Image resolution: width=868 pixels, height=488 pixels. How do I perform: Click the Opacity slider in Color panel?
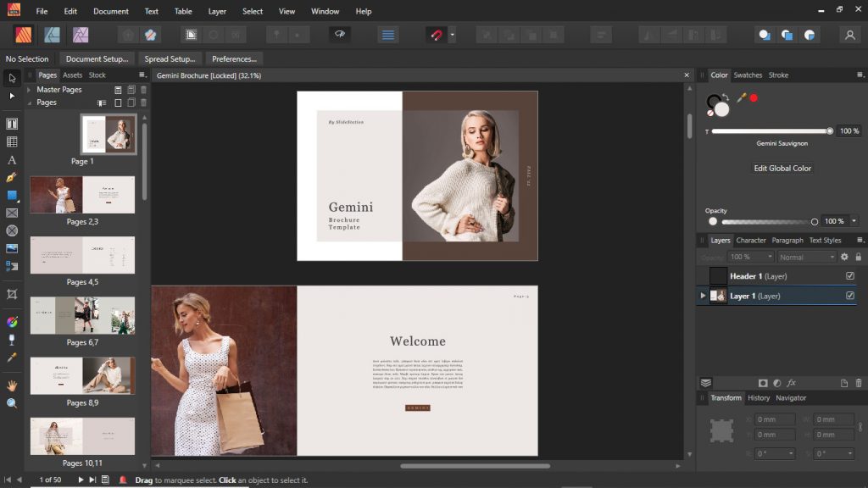[769, 221]
